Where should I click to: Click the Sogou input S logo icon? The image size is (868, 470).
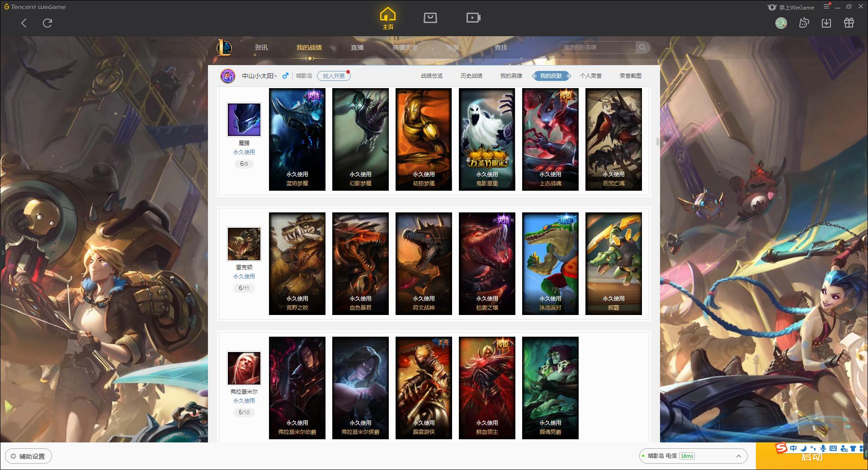(781, 448)
